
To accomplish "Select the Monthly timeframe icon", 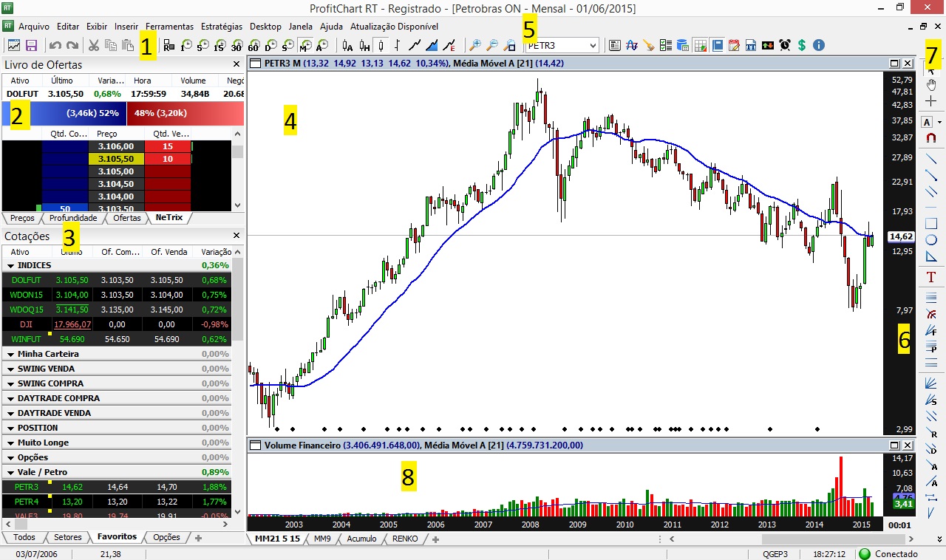I will point(305,45).
